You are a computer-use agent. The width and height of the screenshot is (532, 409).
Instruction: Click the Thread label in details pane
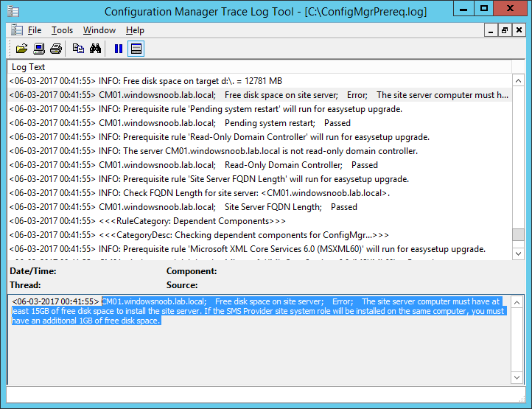click(x=25, y=285)
